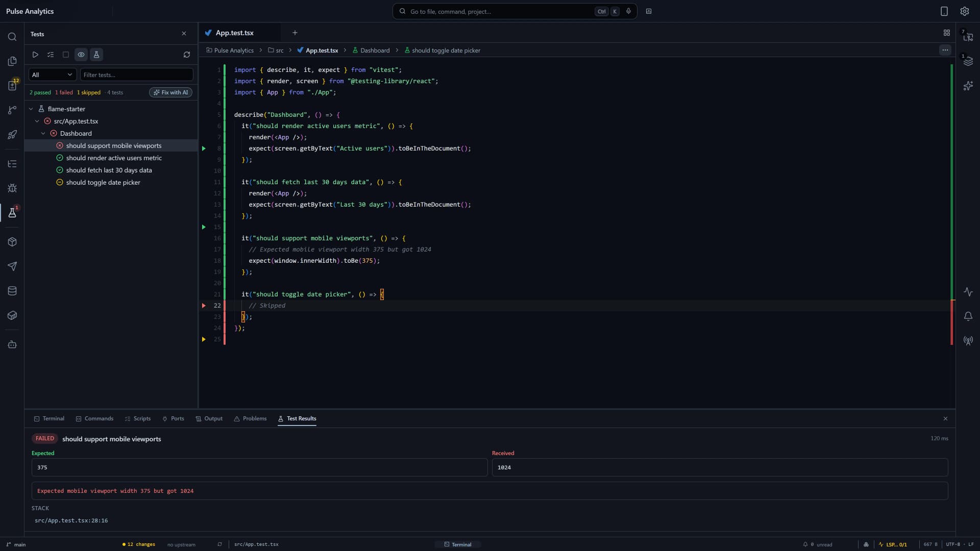
Task: Open the notifications bell icon
Action: point(968,316)
